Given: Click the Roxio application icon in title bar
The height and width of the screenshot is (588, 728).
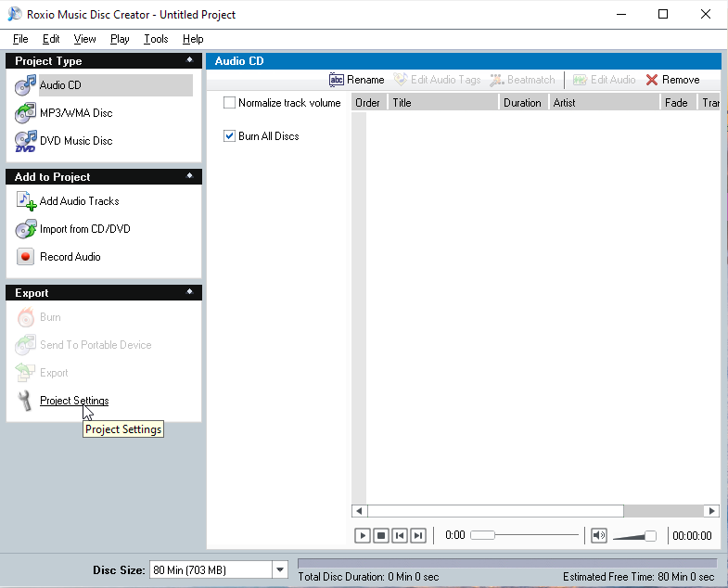Looking at the screenshot, I should tap(15, 14).
